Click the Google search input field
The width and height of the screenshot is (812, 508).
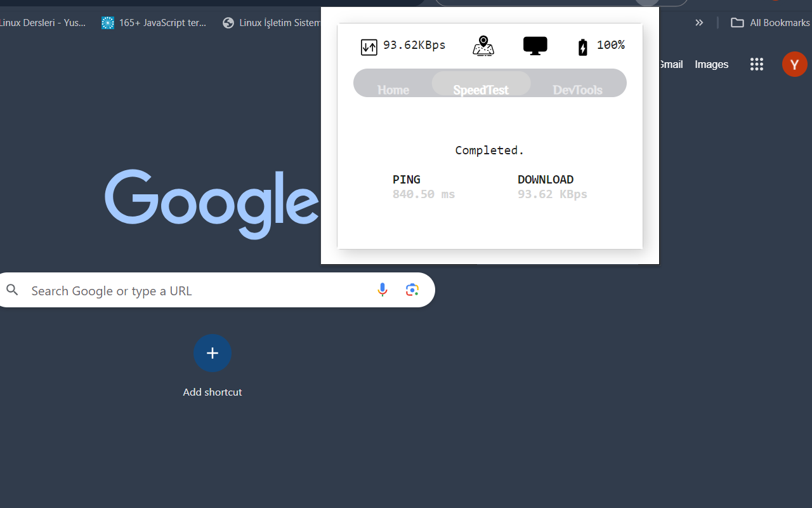click(190, 290)
